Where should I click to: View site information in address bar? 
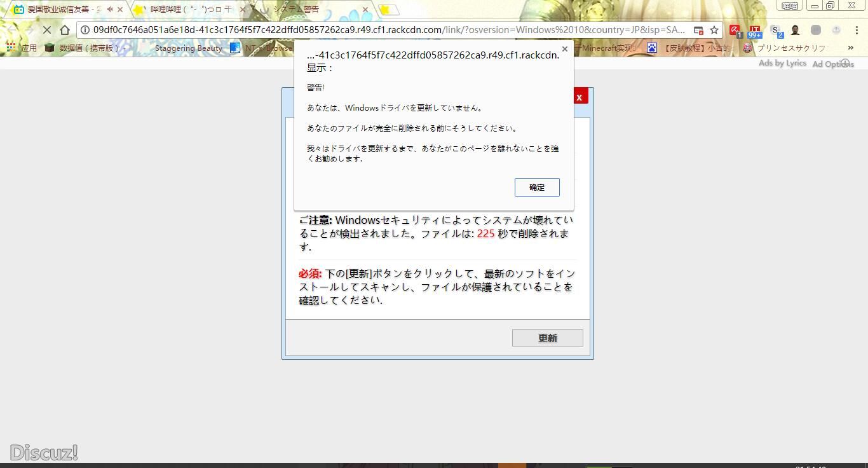pos(85,30)
